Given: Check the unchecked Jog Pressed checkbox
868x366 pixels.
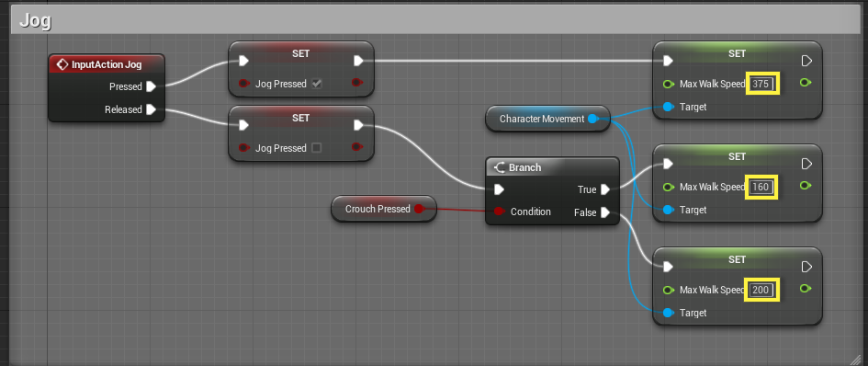Looking at the screenshot, I should click(x=317, y=148).
